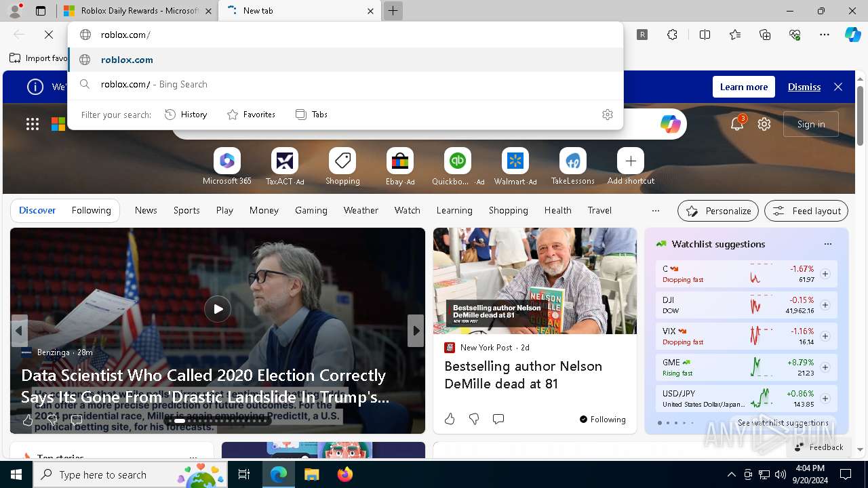This screenshot has height=488, width=868.
Task: Open the Gaming category
Action: pyautogui.click(x=311, y=210)
